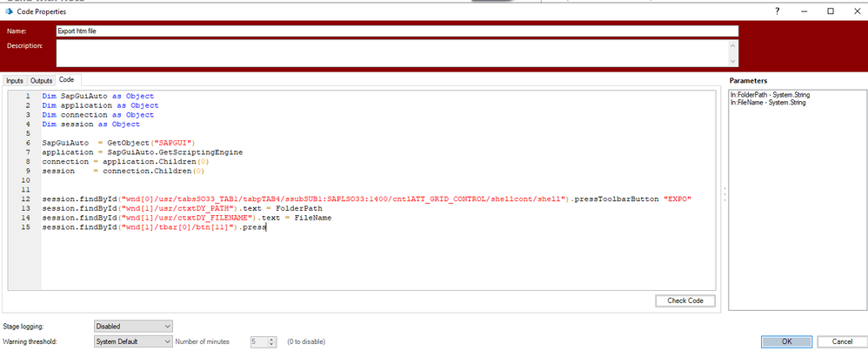Viewport: 868px width, 351px height.
Task: Maximize the Code Properties window
Action: 831,11
